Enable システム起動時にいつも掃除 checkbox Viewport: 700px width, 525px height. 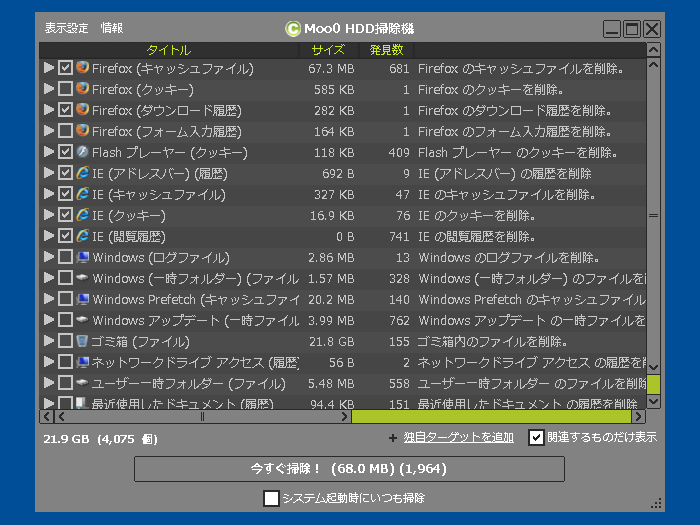pos(271,498)
